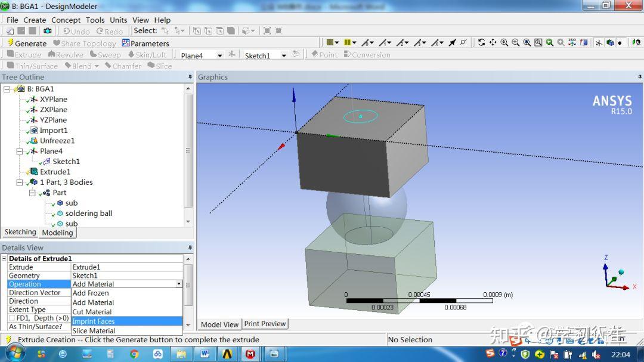This screenshot has height=362, width=644.
Task: Collapse the Details of Extrude1 section
Action: click(4, 258)
